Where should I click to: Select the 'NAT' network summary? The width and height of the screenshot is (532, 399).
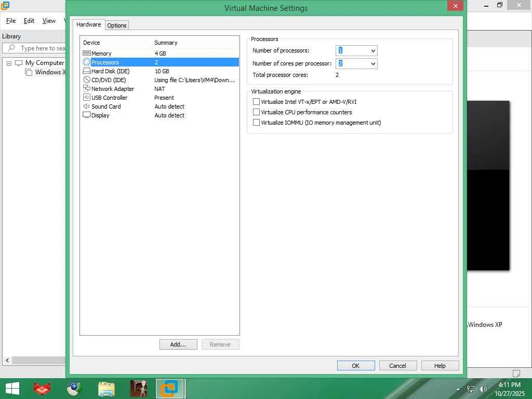159,88
